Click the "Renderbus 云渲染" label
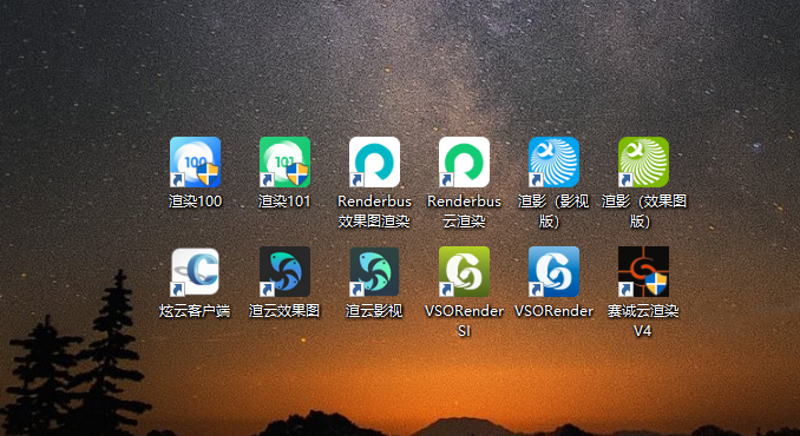Image resolution: width=800 pixels, height=436 pixels. [464, 211]
